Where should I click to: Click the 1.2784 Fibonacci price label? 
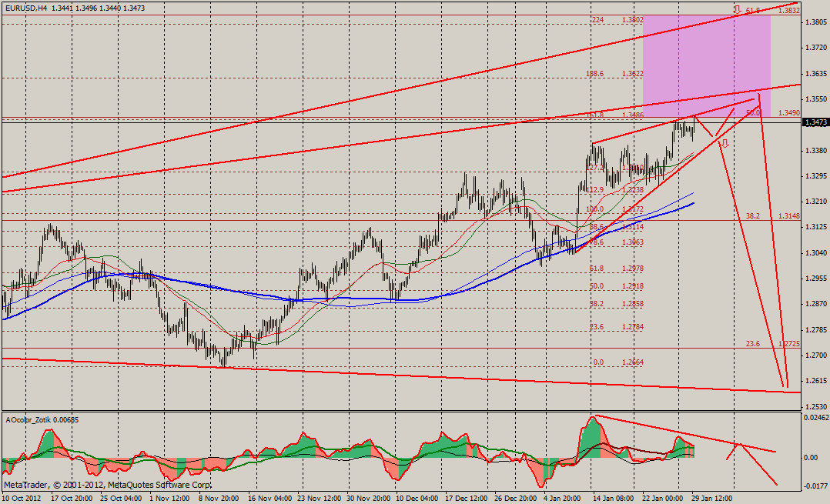[x=633, y=327]
